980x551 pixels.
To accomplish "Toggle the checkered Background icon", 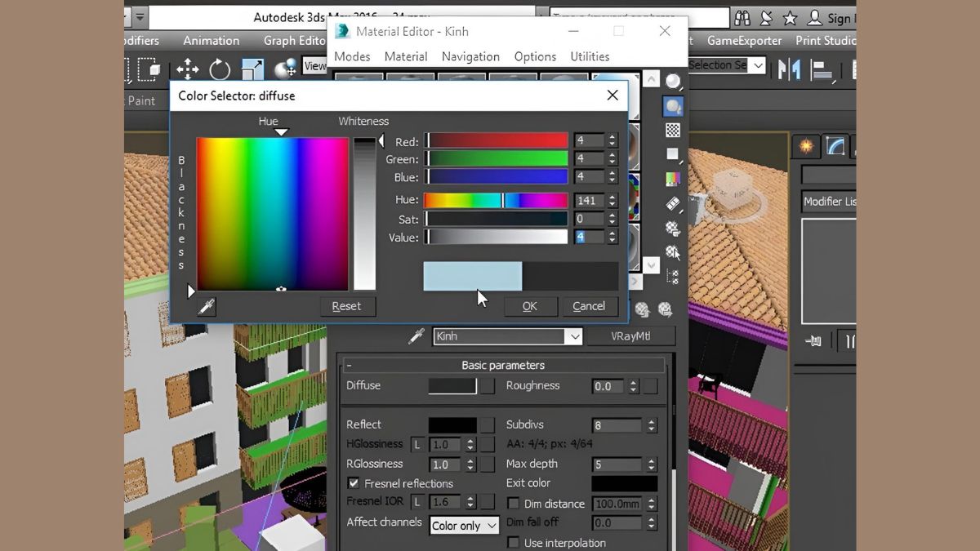I will click(673, 130).
